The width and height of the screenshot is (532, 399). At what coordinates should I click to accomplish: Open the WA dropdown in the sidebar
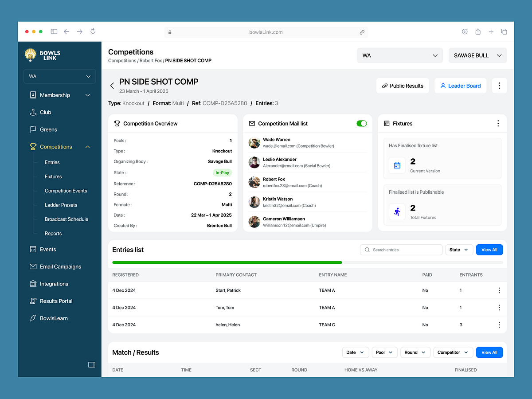(x=59, y=76)
